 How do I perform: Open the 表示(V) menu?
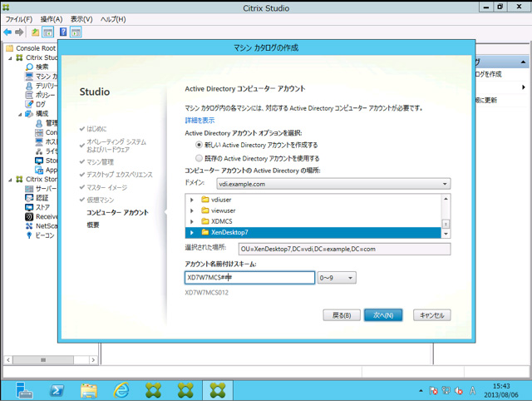tap(81, 19)
